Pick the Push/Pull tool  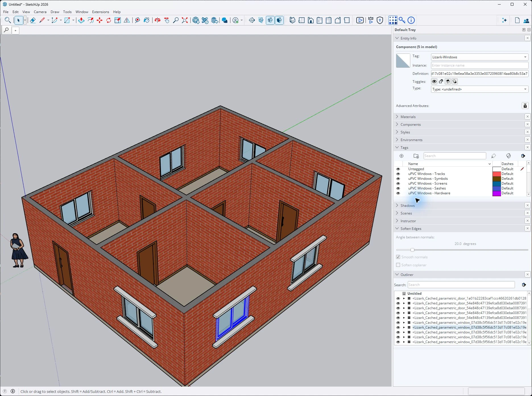(81, 20)
